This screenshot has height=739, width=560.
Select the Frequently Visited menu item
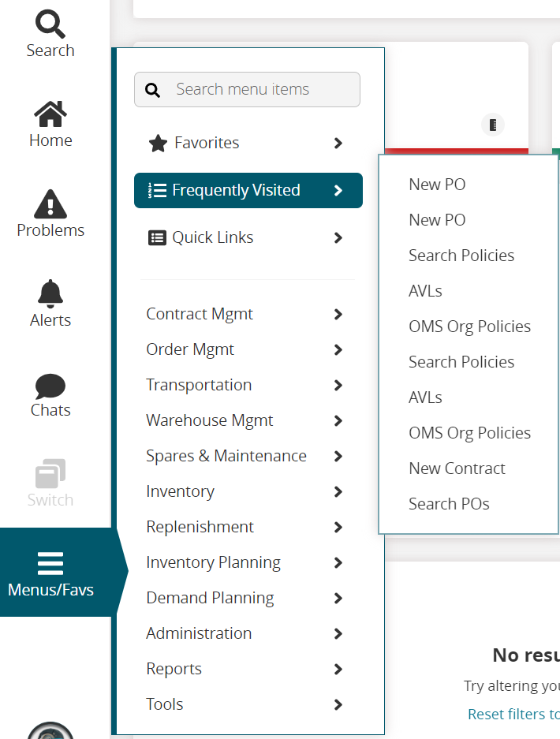point(236,190)
